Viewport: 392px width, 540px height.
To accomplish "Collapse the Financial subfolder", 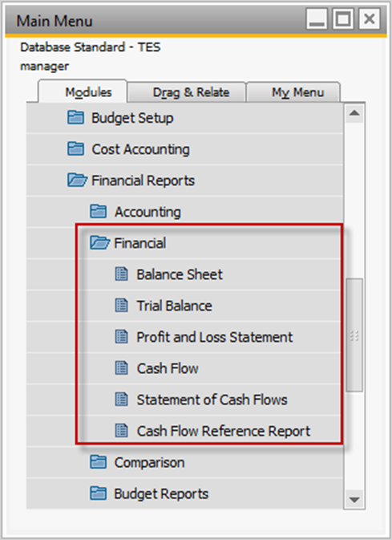I will (x=100, y=243).
